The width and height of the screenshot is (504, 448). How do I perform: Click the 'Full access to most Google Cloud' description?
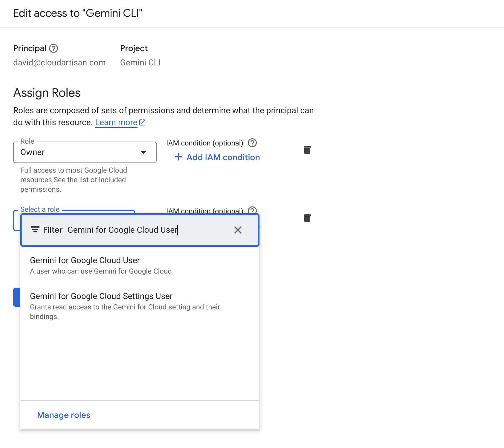point(74,180)
